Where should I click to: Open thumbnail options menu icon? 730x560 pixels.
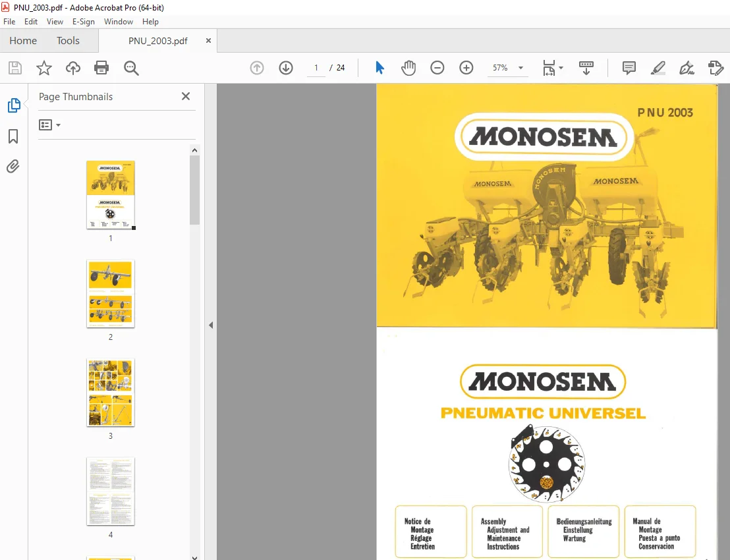pos(50,125)
